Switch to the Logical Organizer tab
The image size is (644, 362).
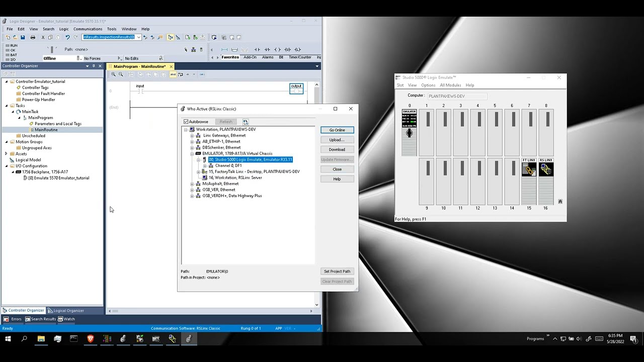pos(66,311)
